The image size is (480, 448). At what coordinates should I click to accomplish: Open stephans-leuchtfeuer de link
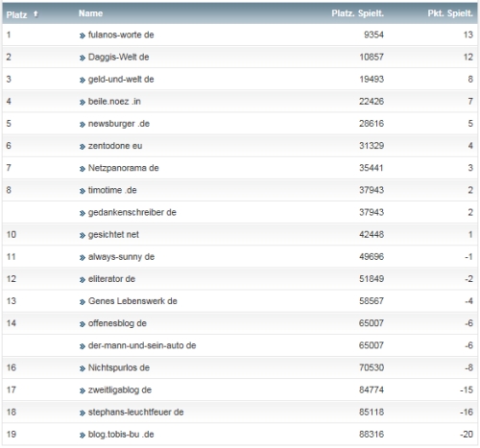click(135, 412)
